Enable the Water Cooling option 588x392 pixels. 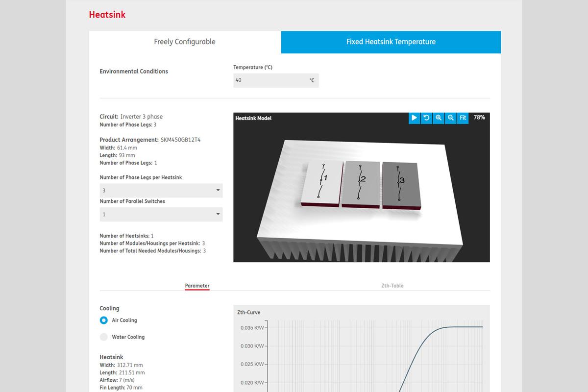pyautogui.click(x=103, y=337)
